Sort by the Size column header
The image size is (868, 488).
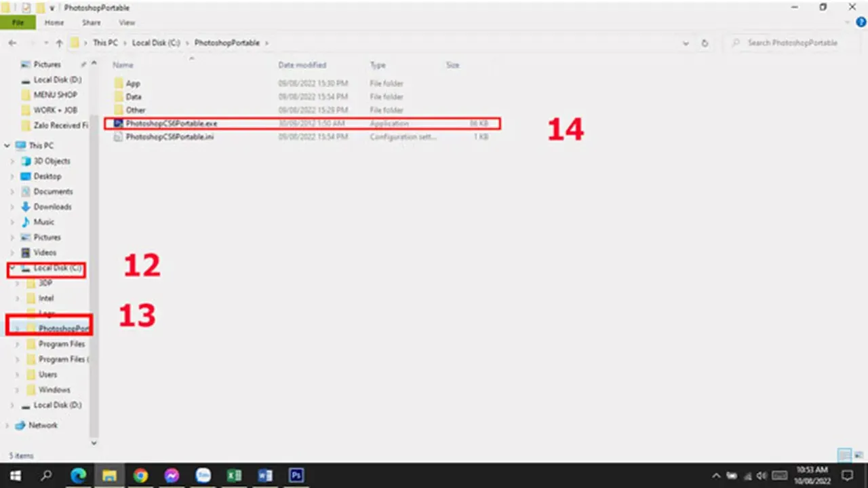pos(452,65)
